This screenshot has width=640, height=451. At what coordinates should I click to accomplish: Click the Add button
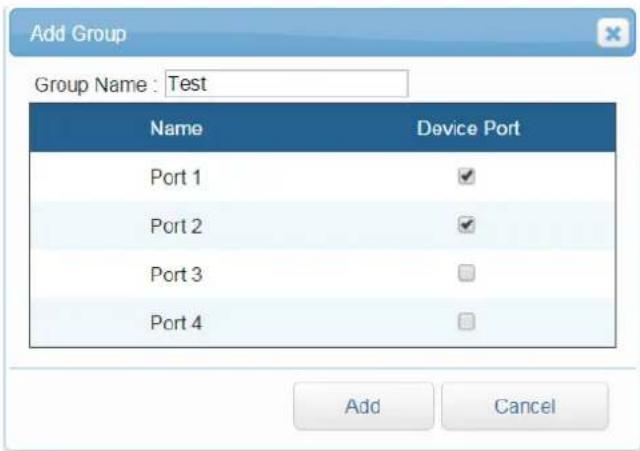click(363, 406)
